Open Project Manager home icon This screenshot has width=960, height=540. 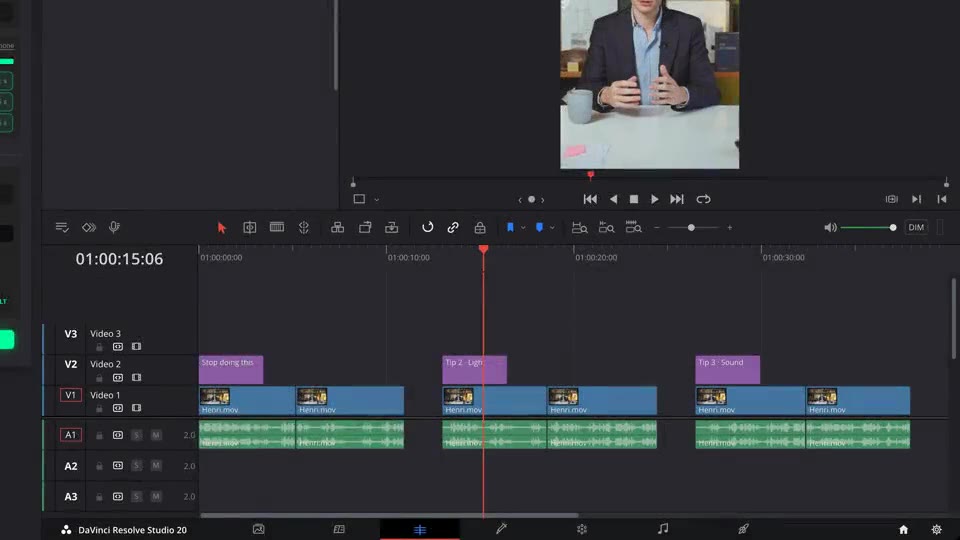coord(903,530)
